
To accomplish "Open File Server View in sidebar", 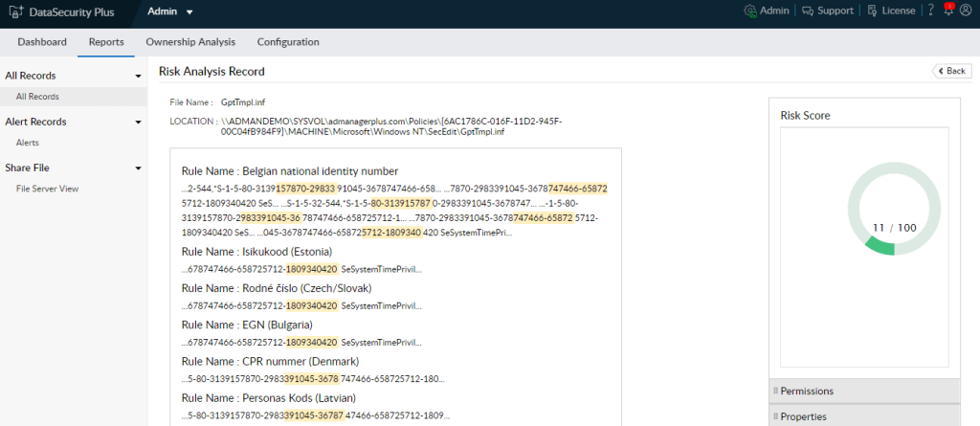I will pos(48,189).
